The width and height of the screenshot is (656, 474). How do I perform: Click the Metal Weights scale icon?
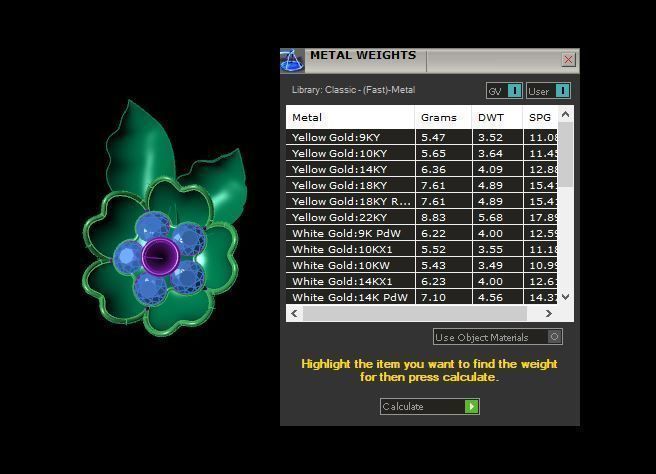pyautogui.click(x=292, y=61)
